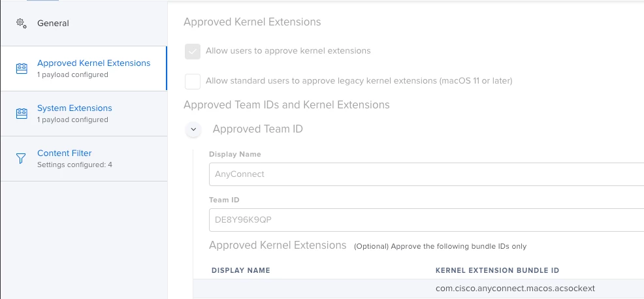Click the empty display name table cell
The height and width of the screenshot is (299, 644).
point(314,289)
